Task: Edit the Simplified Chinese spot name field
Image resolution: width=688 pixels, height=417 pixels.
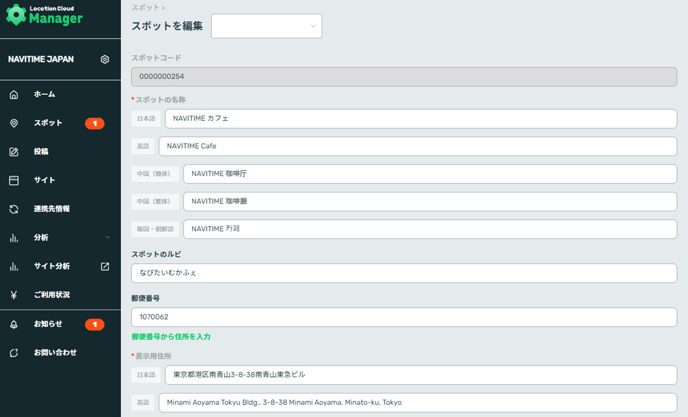Action: (430, 174)
